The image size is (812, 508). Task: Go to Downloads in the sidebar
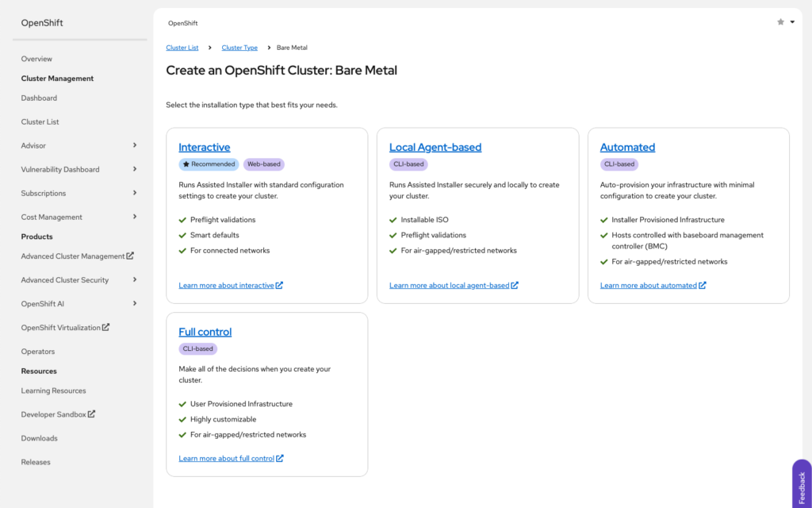39,438
